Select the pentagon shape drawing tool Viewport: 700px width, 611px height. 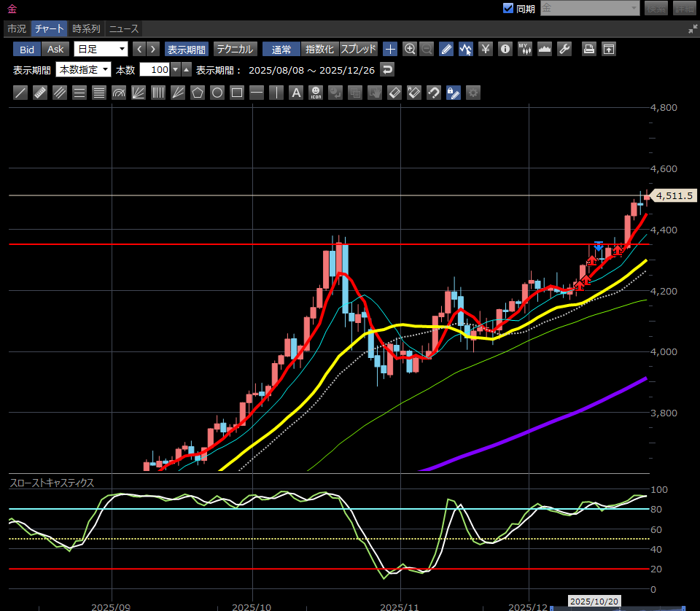click(x=197, y=93)
